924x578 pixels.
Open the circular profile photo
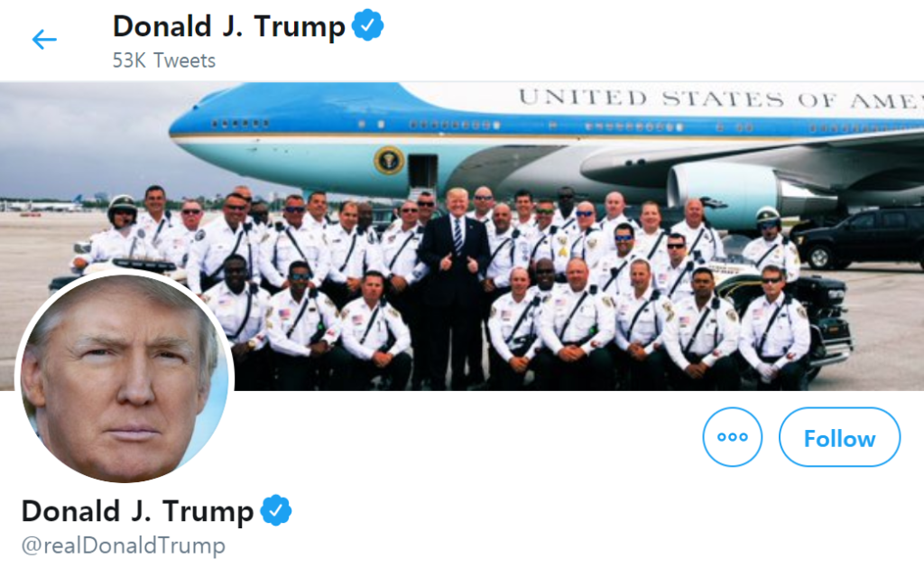(125, 378)
